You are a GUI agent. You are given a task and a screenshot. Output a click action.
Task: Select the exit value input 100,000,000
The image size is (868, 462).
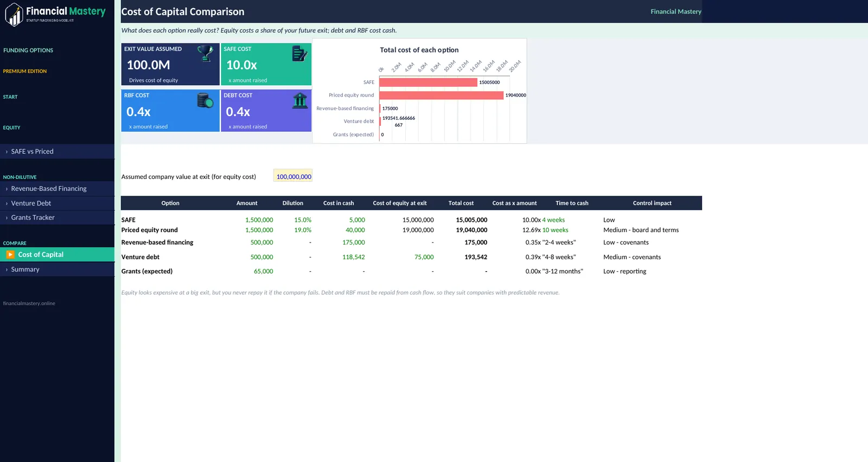(x=293, y=176)
